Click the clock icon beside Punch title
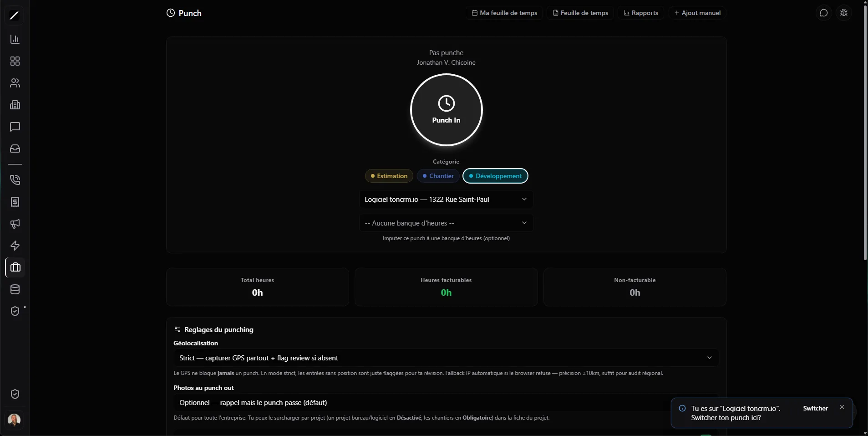Image resolution: width=868 pixels, height=436 pixels. [171, 13]
